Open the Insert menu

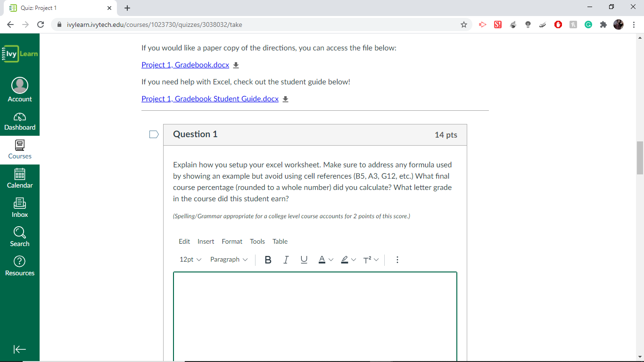206,241
